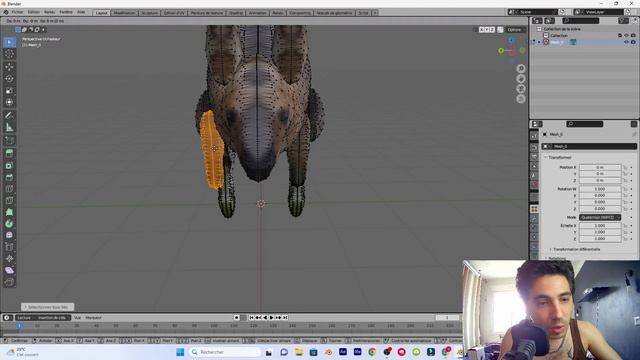Select the Bevel tool
640x360 pixels.
tap(9, 177)
